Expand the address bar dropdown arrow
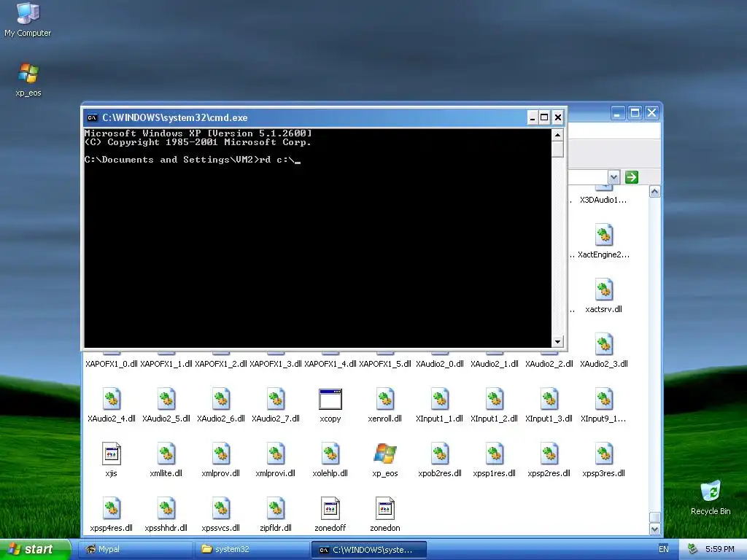Viewport: 747px width, 560px height. [x=614, y=177]
